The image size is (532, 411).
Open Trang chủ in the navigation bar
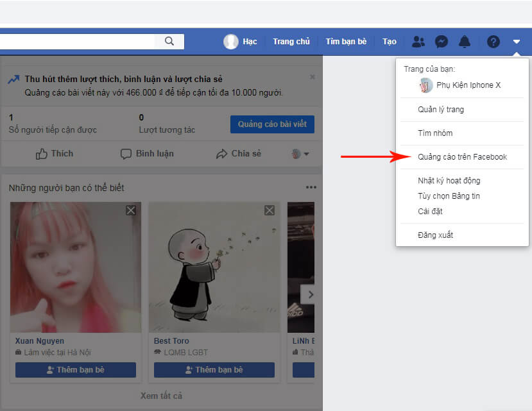pyautogui.click(x=291, y=41)
